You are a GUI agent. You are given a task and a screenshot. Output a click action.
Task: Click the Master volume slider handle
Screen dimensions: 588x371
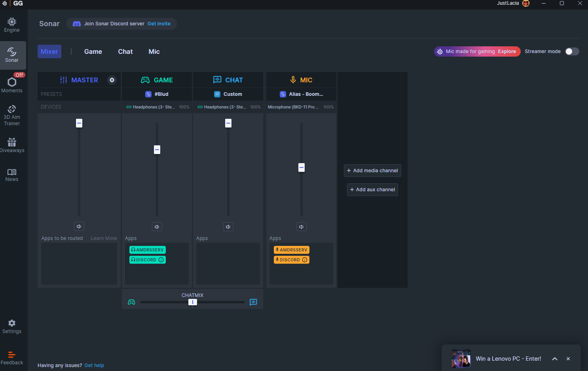pyautogui.click(x=79, y=123)
